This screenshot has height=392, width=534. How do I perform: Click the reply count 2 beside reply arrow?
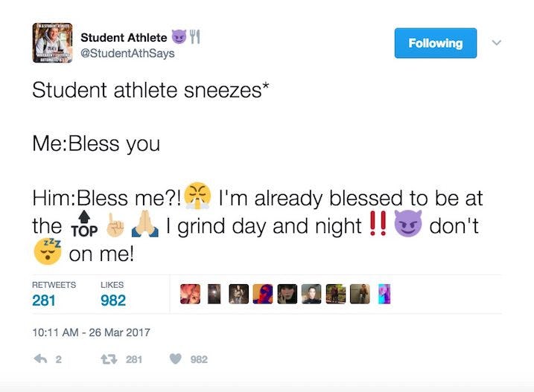tap(60, 359)
